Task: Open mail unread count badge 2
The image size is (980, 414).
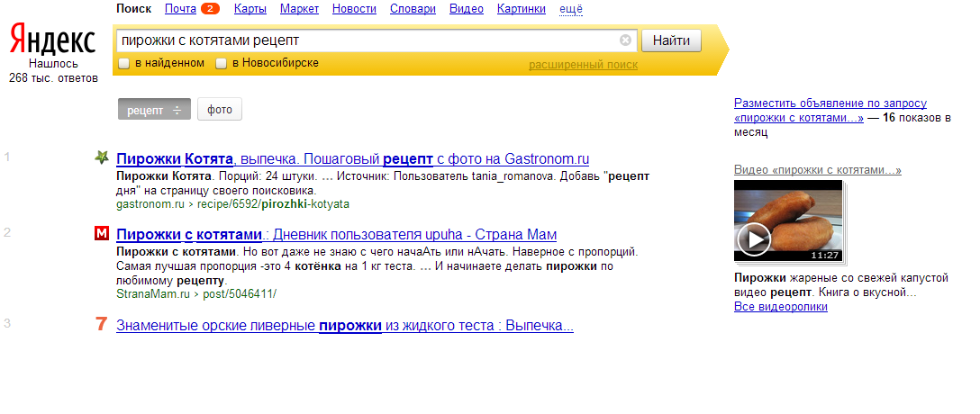Action: point(210,9)
